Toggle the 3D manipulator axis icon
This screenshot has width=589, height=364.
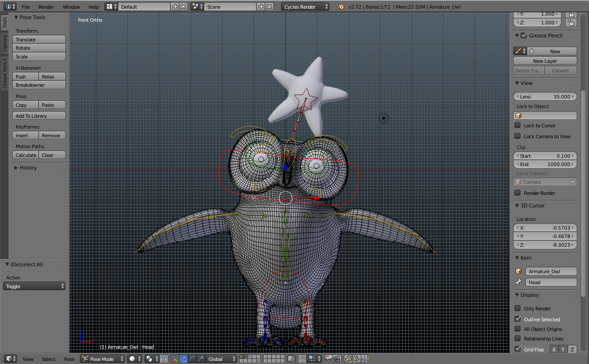click(175, 359)
